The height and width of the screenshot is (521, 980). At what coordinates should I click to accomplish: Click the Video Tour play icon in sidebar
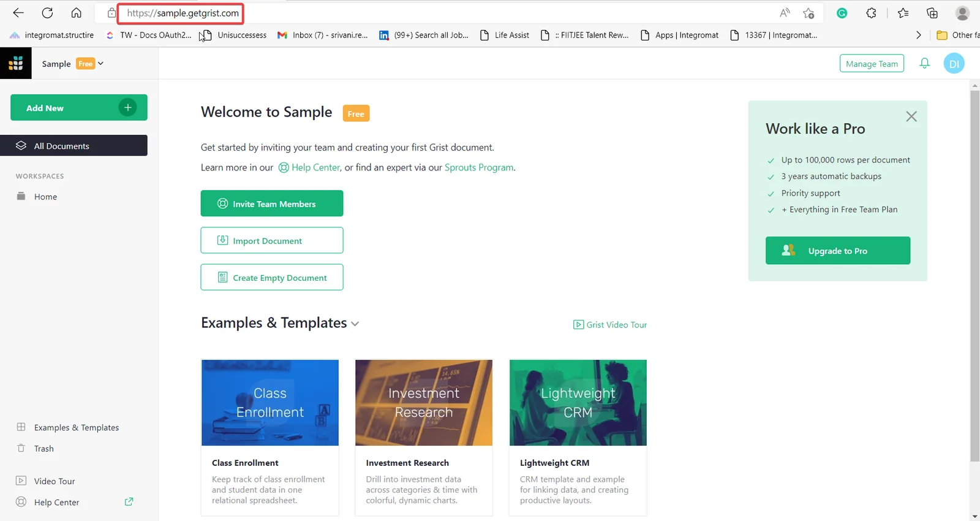tap(21, 481)
